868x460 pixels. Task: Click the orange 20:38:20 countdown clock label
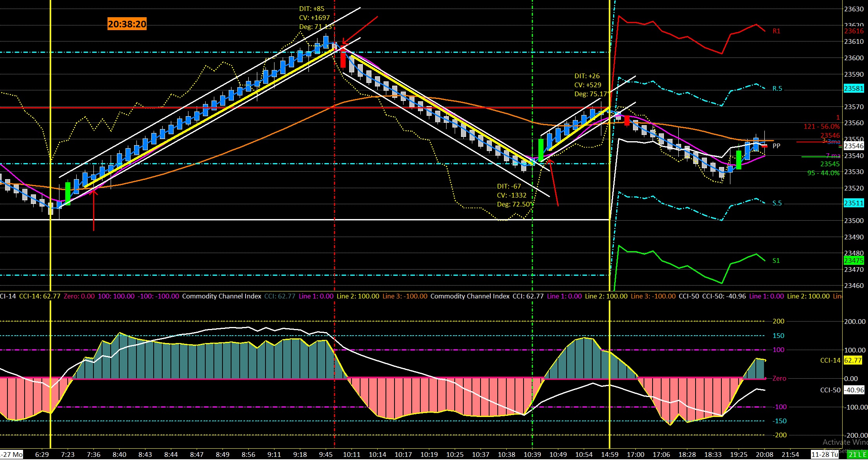tap(127, 24)
